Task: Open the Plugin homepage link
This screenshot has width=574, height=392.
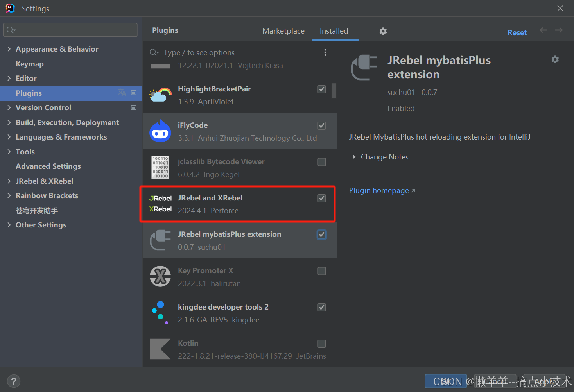Action: [382, 190]
